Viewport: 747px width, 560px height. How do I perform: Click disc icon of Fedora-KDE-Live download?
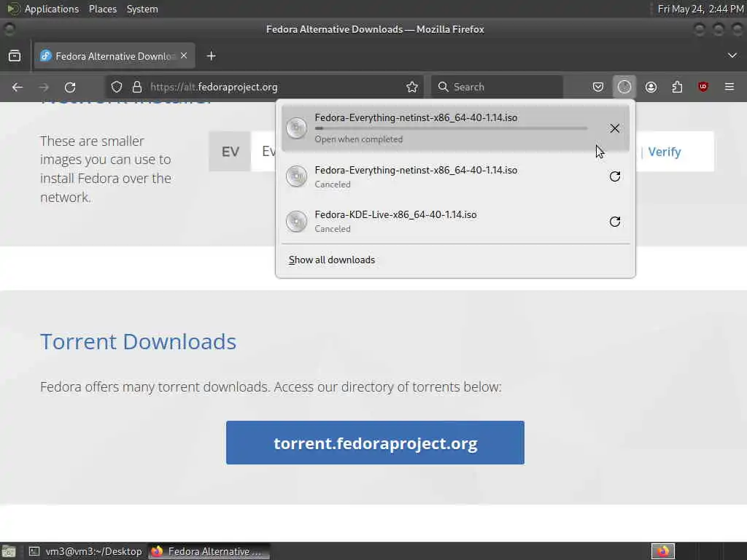296,222
